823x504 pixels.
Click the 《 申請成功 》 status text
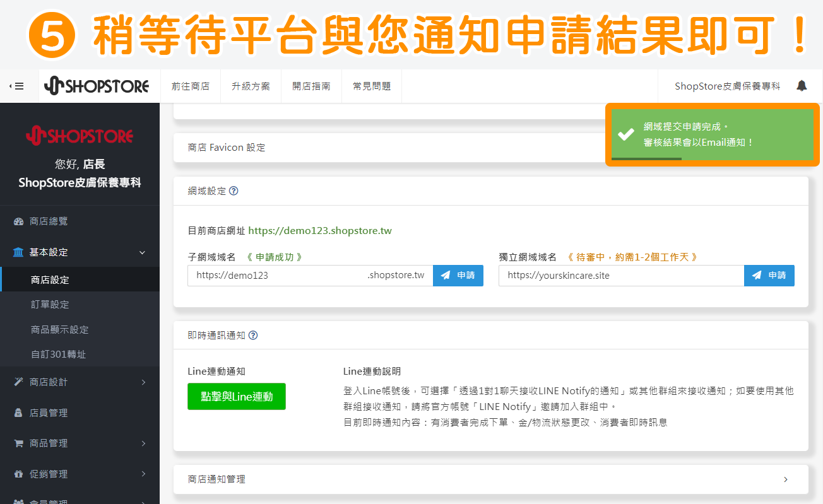(275, 257)
